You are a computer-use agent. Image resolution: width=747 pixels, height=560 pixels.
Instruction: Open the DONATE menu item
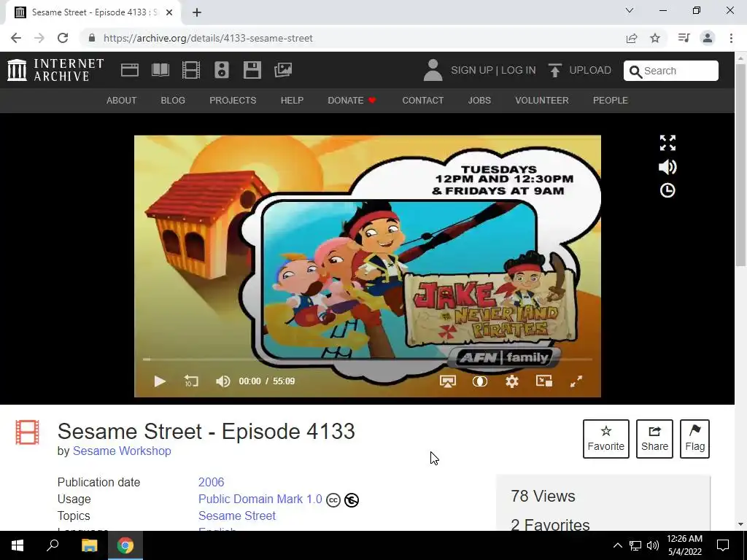pos(352,101)
